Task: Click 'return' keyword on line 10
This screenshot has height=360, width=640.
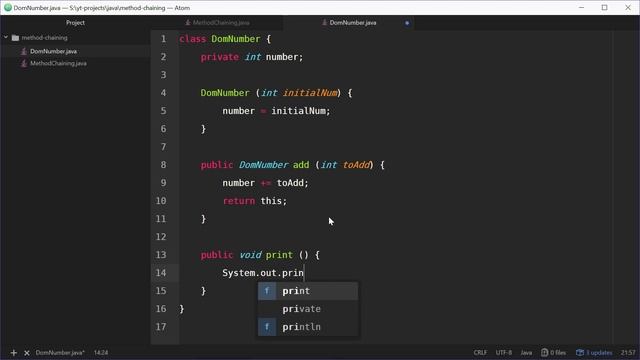Action: click(239, 201)
